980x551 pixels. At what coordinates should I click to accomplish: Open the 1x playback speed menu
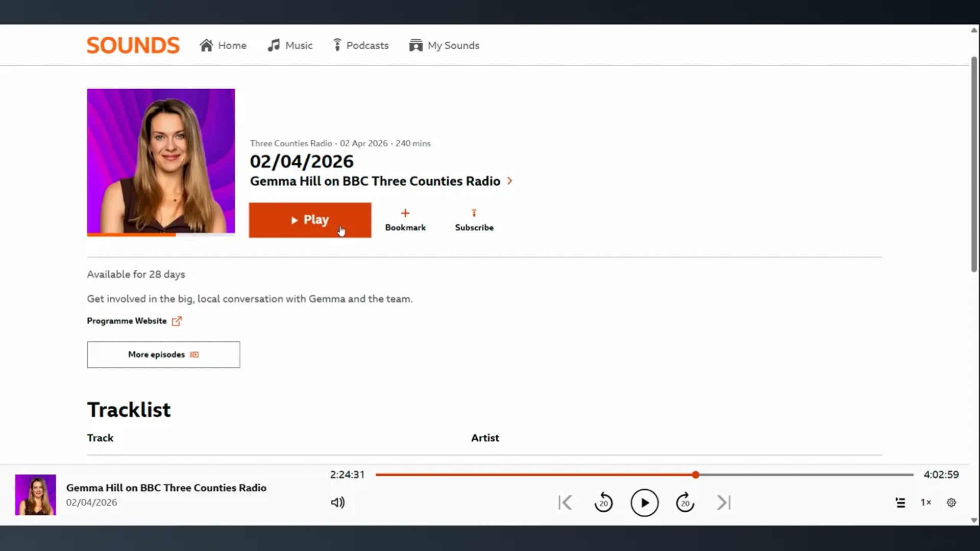click(x=926, y=502)
